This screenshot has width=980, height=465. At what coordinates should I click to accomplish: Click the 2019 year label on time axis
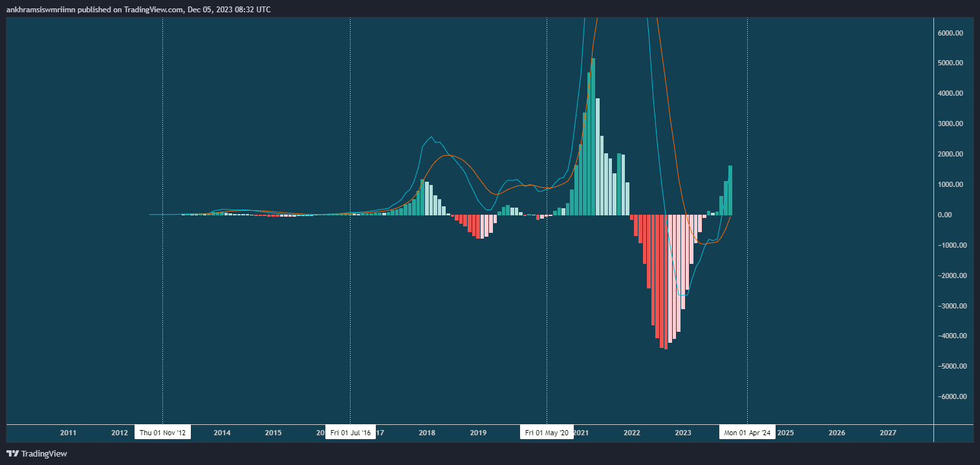(478, 433)
